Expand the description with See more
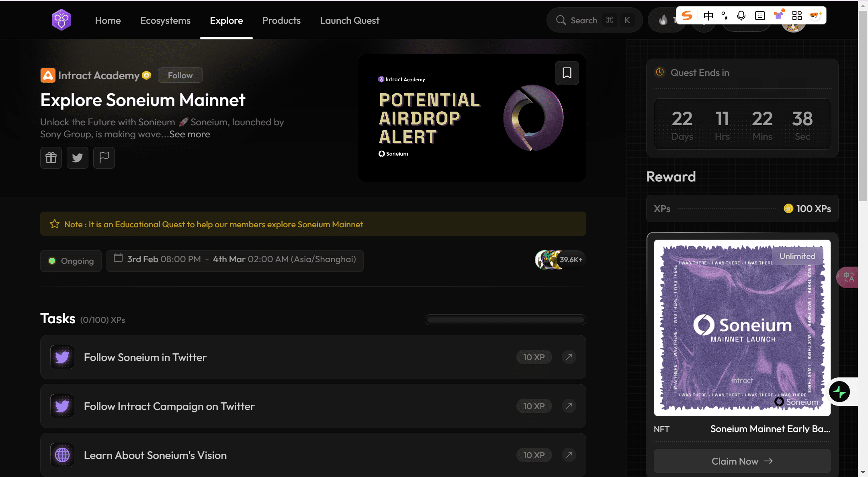This screenshot has width=868, height=477. 190,135
